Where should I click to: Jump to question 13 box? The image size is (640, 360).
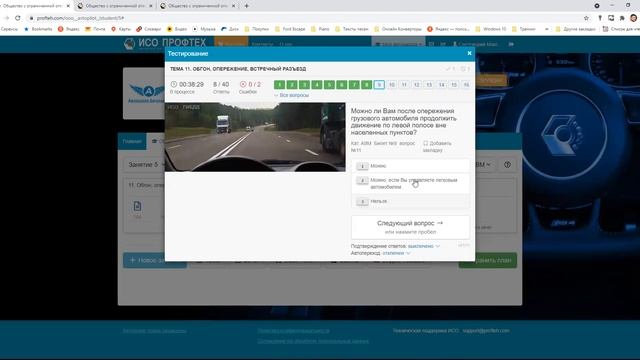point(429,84)
